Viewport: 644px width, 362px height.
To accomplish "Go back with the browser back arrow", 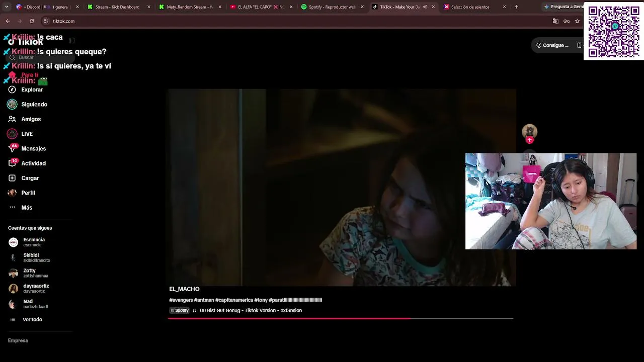I will (x=8, y=21).
